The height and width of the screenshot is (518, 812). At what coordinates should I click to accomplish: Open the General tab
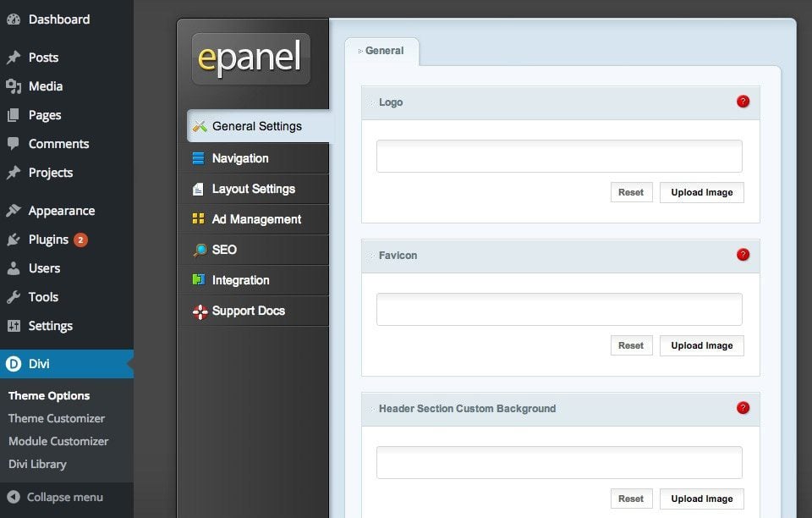tap(381, 52)
